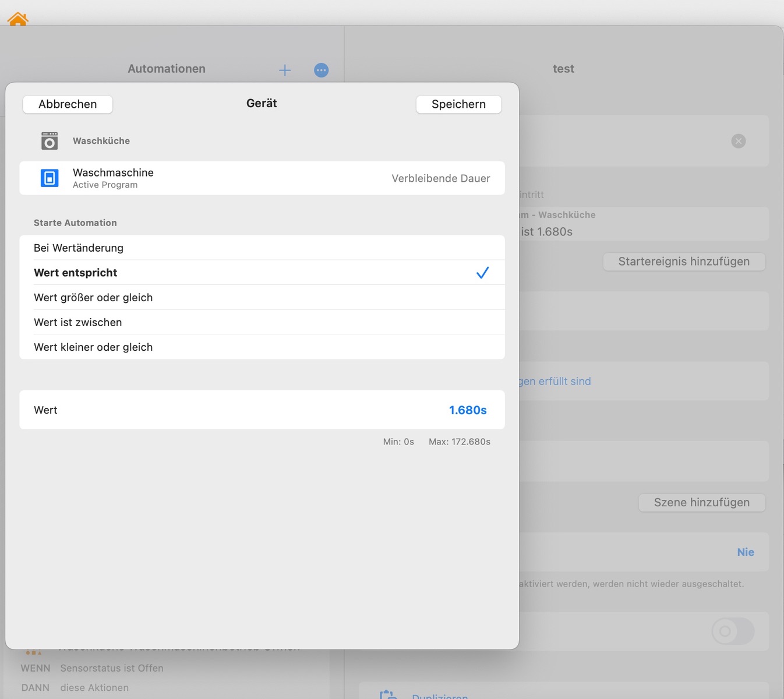
Task: Select the Bei Wertänderung option
Action: [79, 248]
